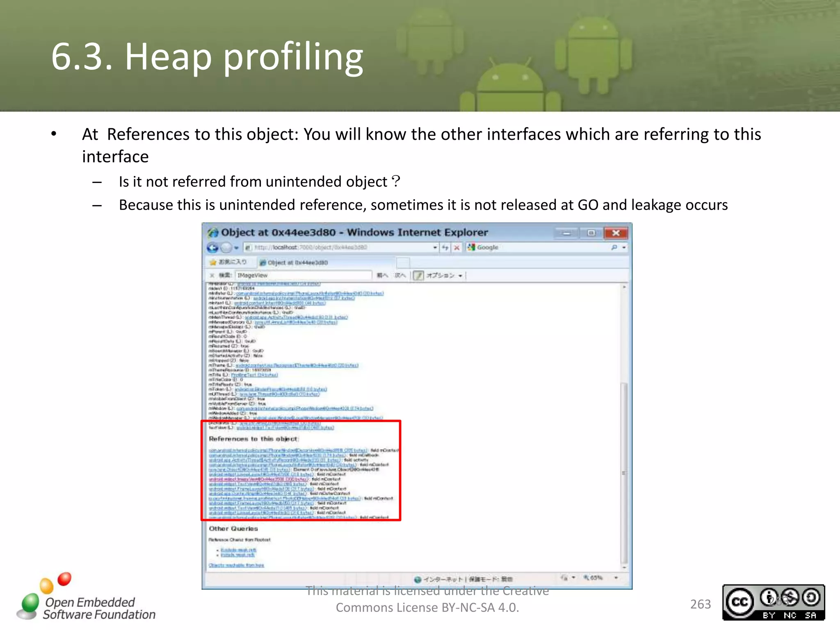The width and height of the screenshot is (840, 630).
Task: Open the search provider dropdown arrow
Action: click(x=624, y=247)
